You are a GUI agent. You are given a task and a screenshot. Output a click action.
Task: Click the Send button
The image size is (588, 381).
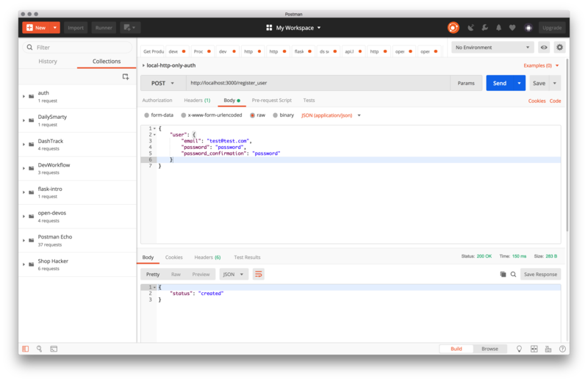pos(500,83)
